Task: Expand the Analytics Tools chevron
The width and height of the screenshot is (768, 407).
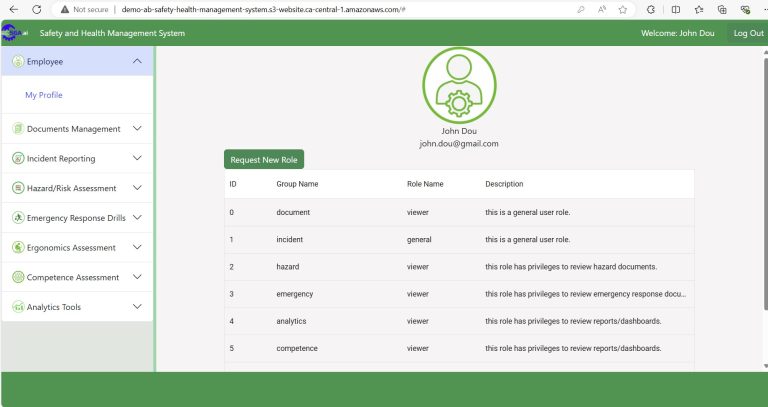Action: click(137, 307)
